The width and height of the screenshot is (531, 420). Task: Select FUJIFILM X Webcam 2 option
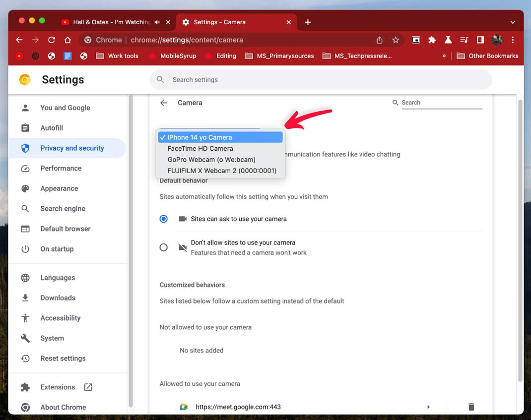tap(222, 171)
